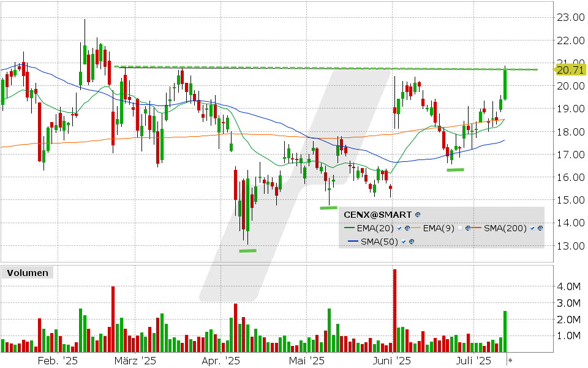Click the Juli '25 date label

coord(473,361)
